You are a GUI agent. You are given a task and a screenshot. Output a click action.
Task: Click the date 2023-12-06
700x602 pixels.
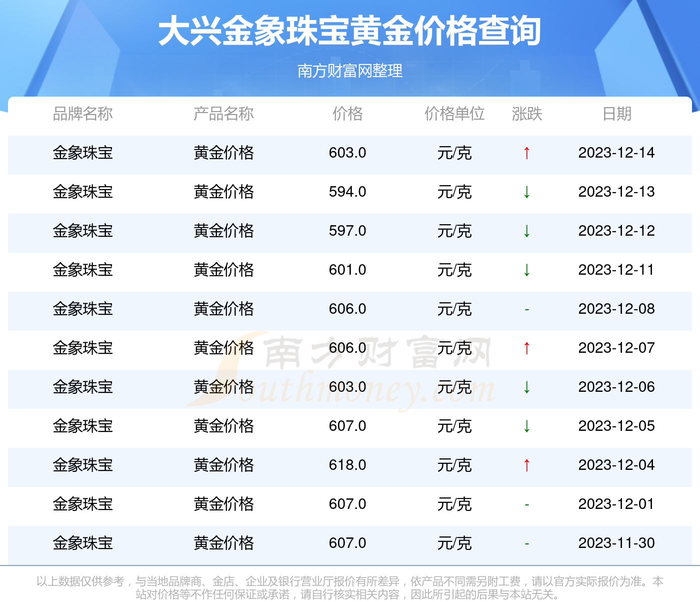click(616, 387)
